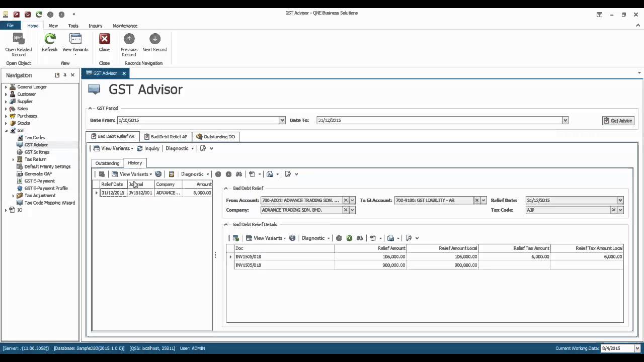Screen dimensions: 644x362
Task: Click the first grid icon in History toolbar
Action: (x=101, y=174)
